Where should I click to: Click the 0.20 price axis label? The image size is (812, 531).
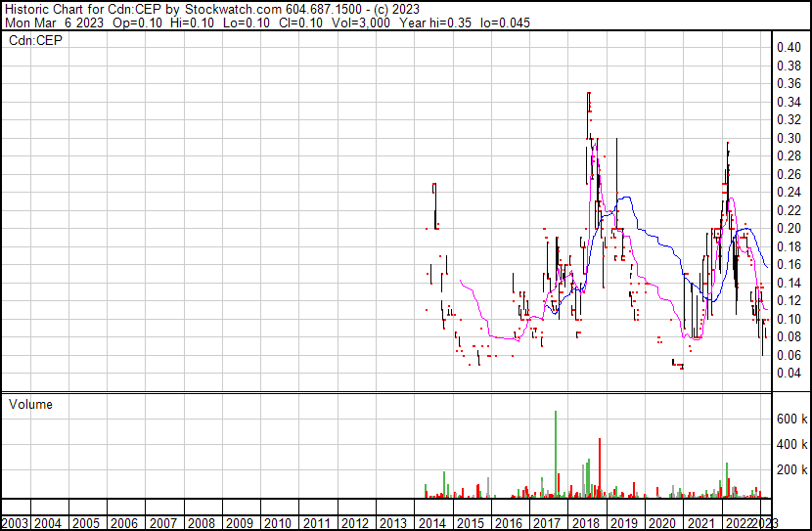(789, 229)
